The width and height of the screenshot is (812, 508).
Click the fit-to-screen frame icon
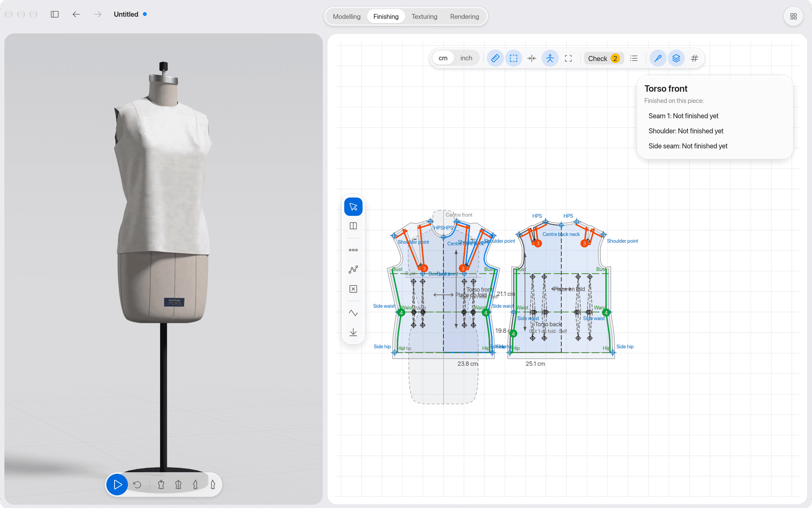pyautogui.click(x=568, y=59)
